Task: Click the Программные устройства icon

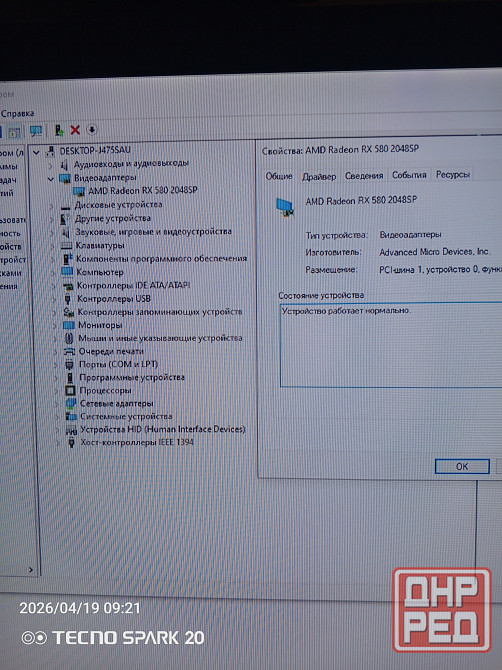Action: [x=70, y=378]
